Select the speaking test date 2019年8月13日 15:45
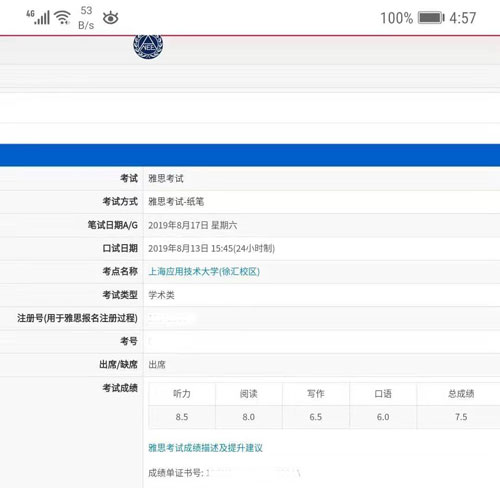 pyautogui.click(x=211, y=248)
